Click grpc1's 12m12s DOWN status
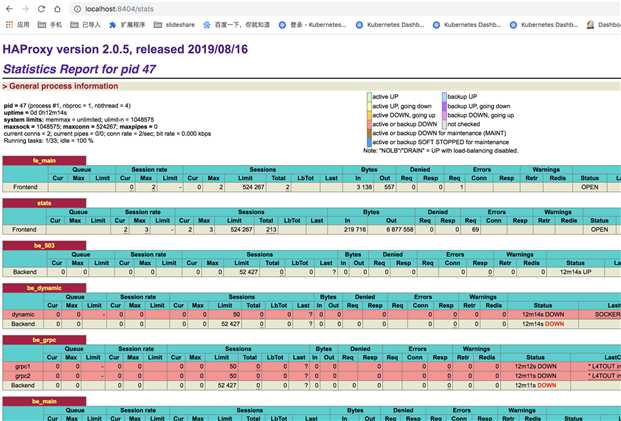 pyautogui.click(x=535, y=366)
